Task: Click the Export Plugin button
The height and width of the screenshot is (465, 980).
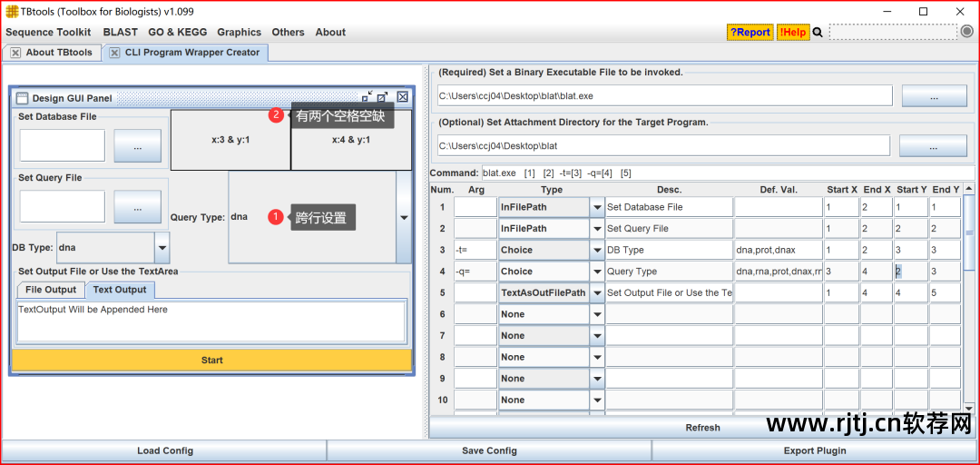Action: [815, 450]
